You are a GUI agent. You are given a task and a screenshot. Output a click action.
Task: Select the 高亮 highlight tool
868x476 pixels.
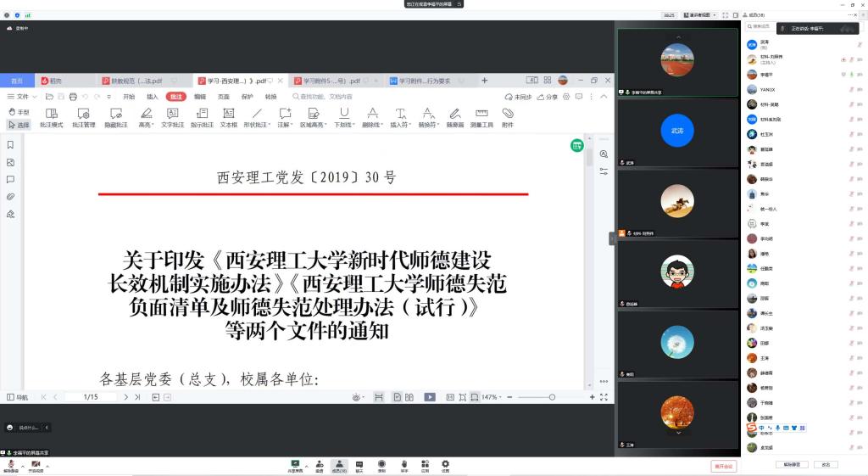pyautogui.click(x=146, y=118)
